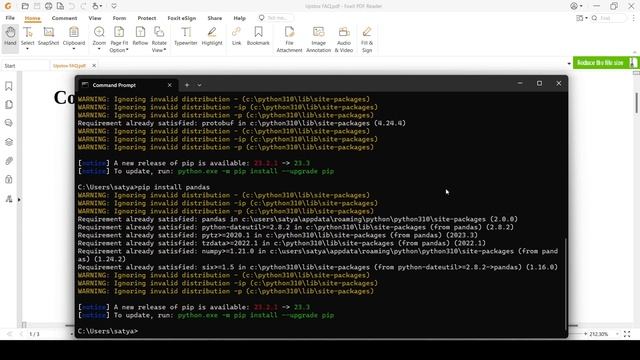
Task: Add a Bookmark from the ribbon
Action: [x=258, y=36]
